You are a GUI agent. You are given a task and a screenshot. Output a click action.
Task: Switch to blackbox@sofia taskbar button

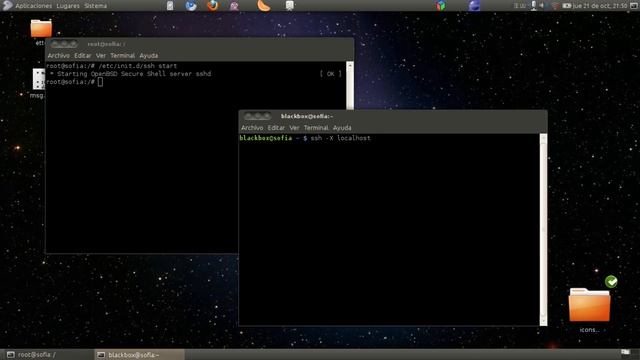140,355
